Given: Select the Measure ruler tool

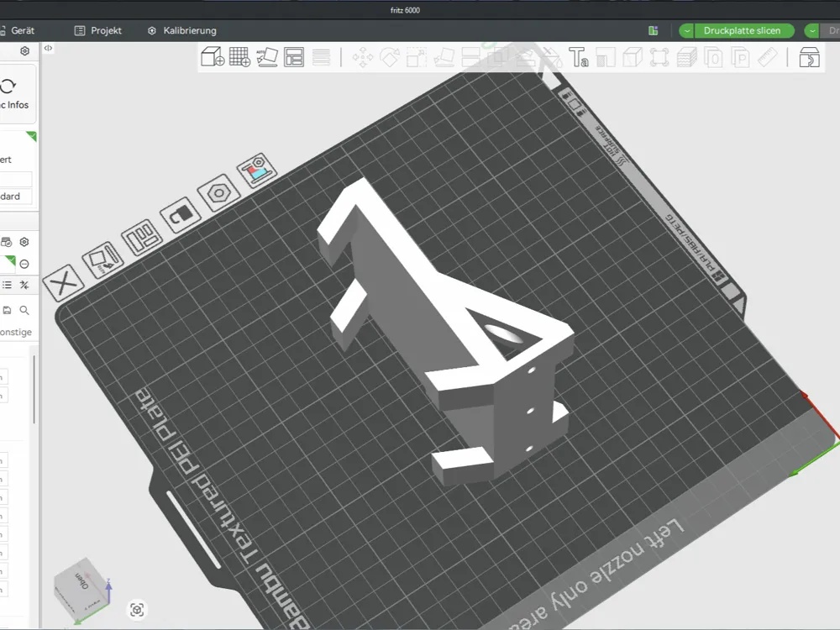Looking at the screenshot, I should point(767,57).
